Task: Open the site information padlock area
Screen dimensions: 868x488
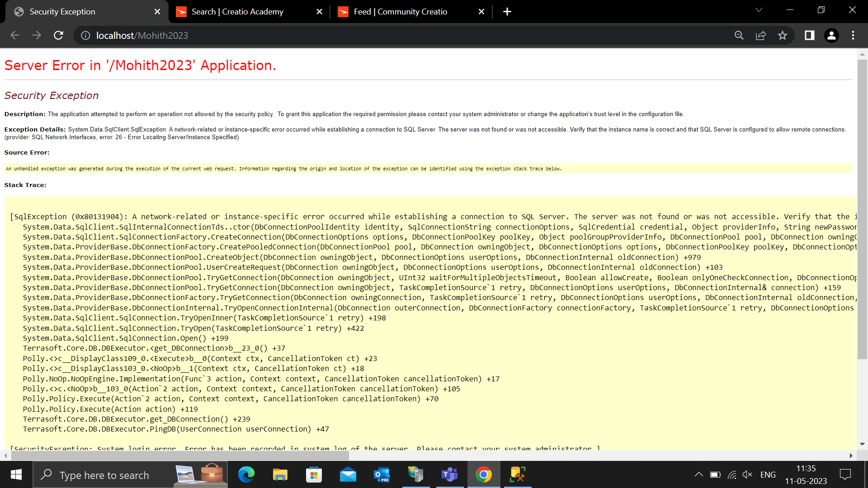Action: coord(85,35)
